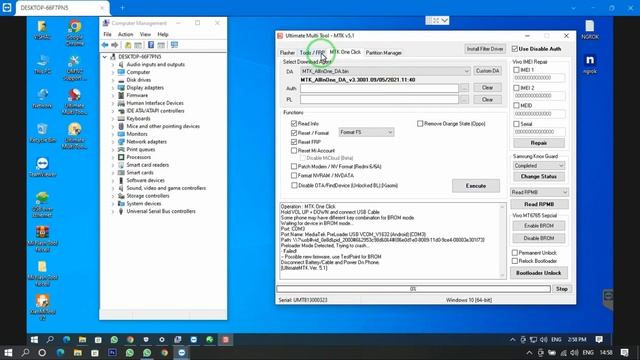Click the Cortana circle on the host taskbar
The image size is (640, 360).
tap(42, 352)
